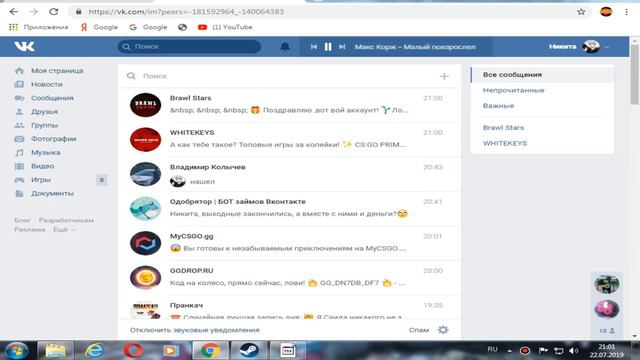Image resolution: width=640 pixels, height=360 pixels.
Task: Reload the browser page
Action: (x=53, y=12)
